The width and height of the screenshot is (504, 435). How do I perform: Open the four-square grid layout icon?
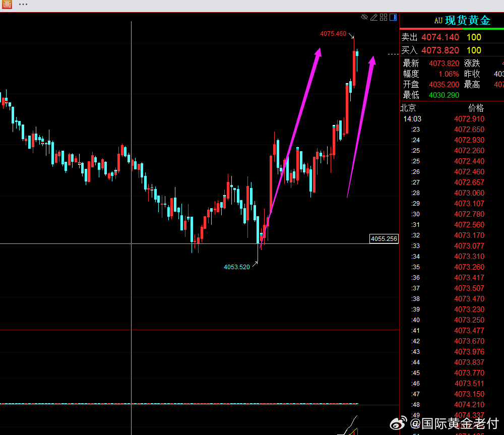pos(384,17)
